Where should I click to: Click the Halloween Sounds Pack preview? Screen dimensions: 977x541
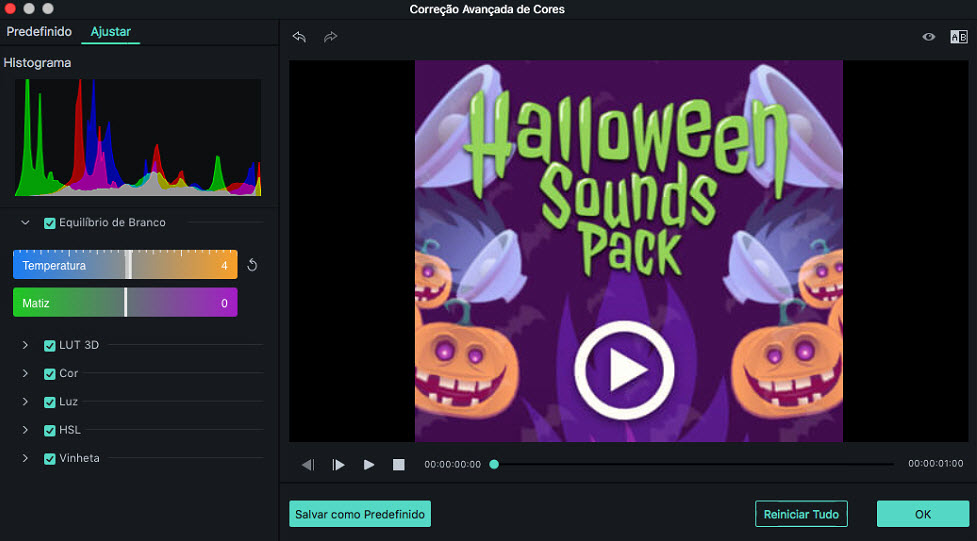point(629,251)
